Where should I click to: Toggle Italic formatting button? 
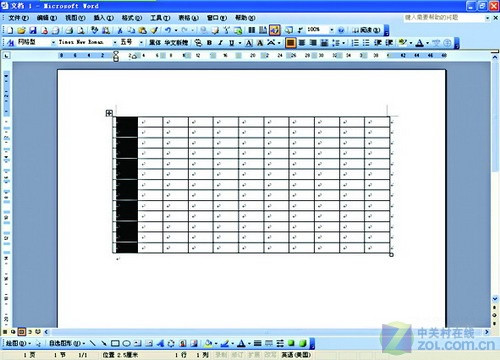tap(220, 43)
